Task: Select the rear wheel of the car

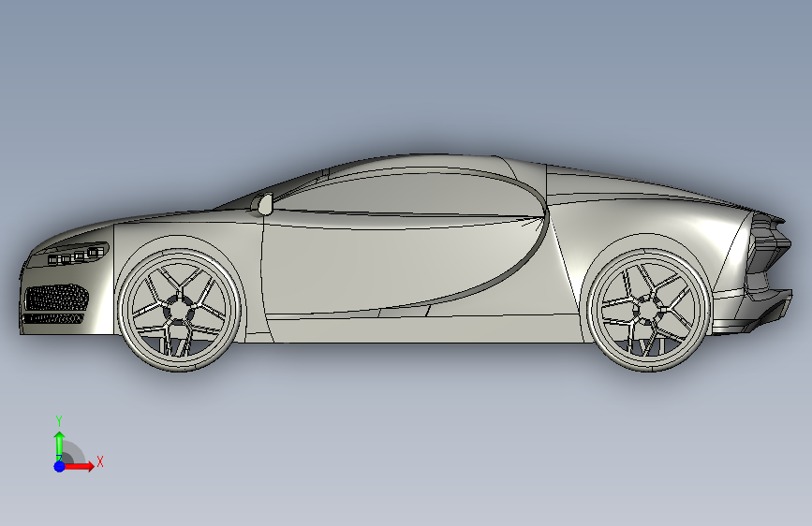Action: coord(648,310)
